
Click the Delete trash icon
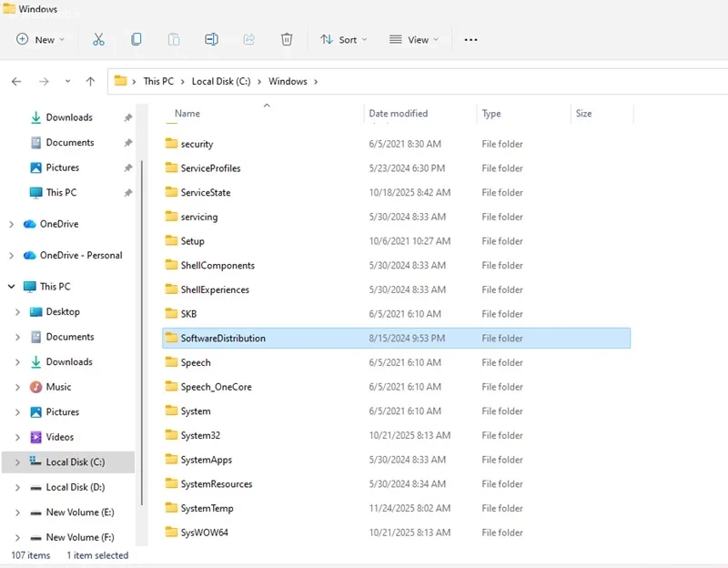point(287,39)
